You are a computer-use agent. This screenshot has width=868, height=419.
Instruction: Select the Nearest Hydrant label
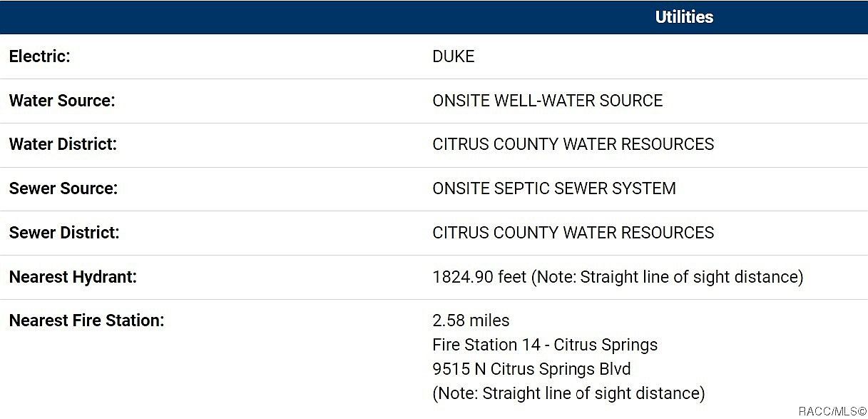pyautogui.click(x=73, y=277)
